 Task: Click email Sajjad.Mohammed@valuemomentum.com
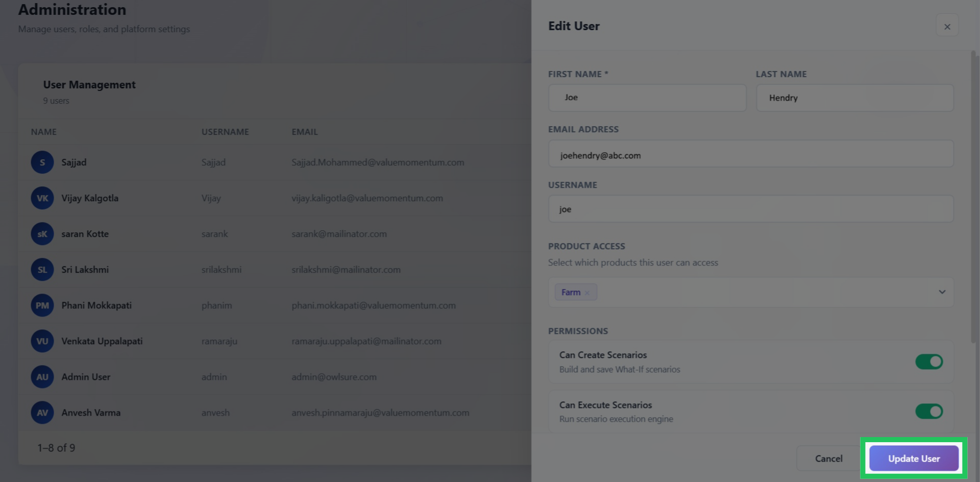tap(378, 162)
